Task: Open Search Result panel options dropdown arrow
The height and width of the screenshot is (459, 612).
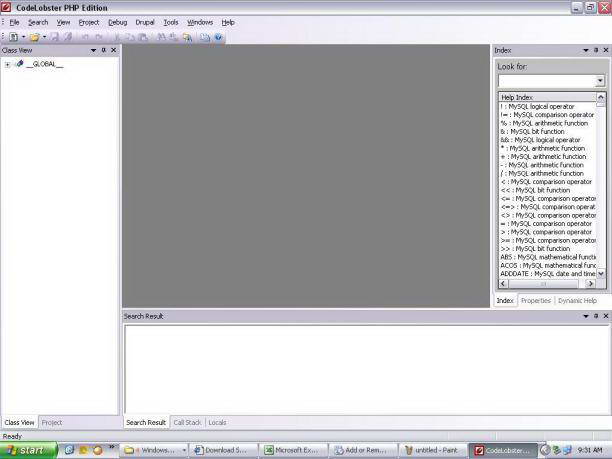Action: coord(585,316)
